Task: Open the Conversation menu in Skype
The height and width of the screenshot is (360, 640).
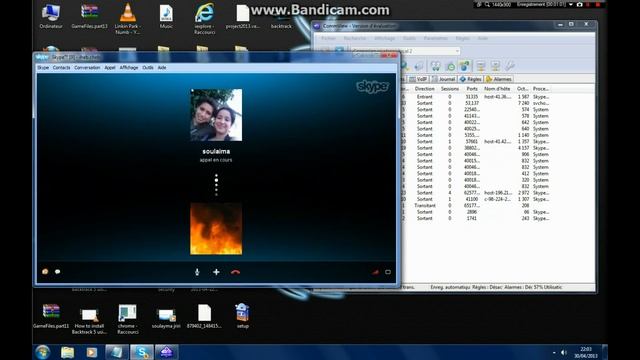Action: [87, 67]
